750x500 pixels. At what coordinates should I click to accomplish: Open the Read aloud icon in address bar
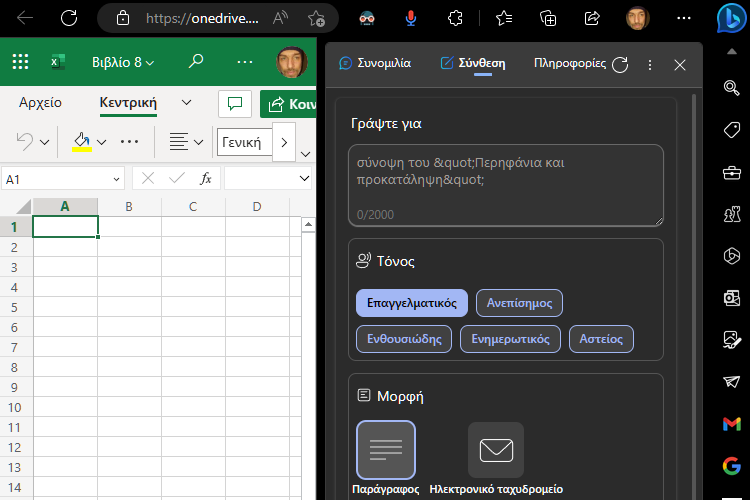pos(280,18)
